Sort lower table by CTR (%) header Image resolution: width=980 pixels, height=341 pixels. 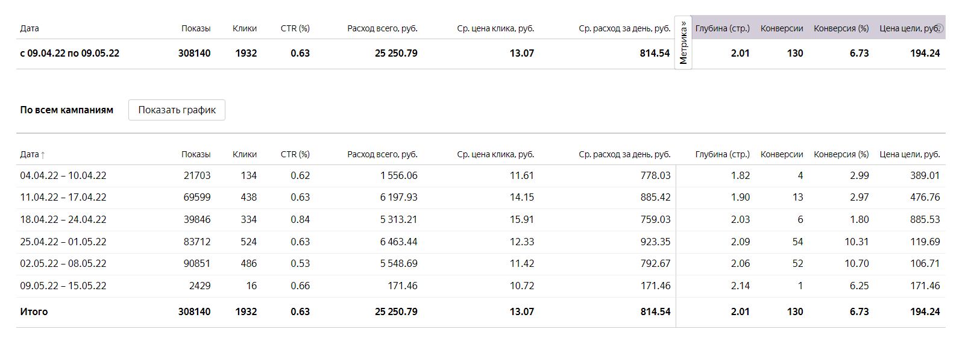(x=295, y=154)
